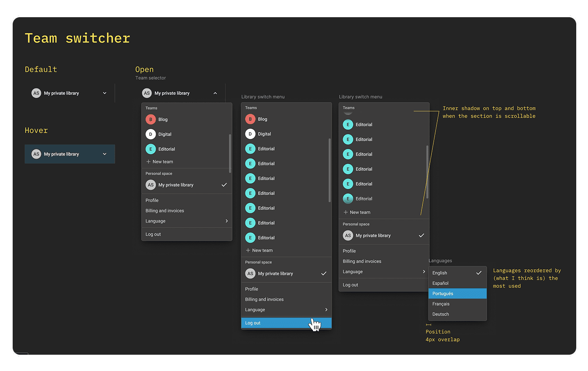This screenshot has height=371, width=588.
Task: Click the AS avatar in the Open Team selector
Action: [147, 93]
